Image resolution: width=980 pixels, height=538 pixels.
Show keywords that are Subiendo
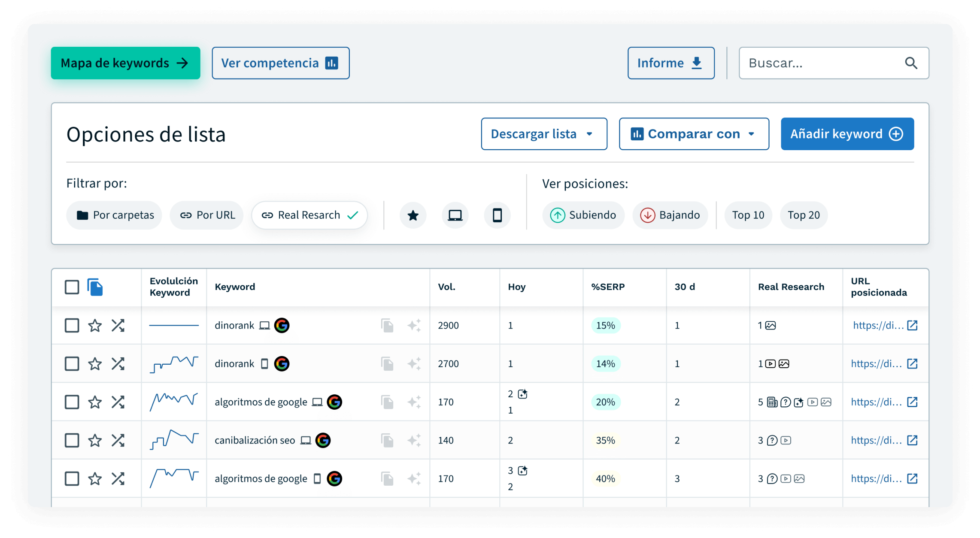(x=583, y=215)
